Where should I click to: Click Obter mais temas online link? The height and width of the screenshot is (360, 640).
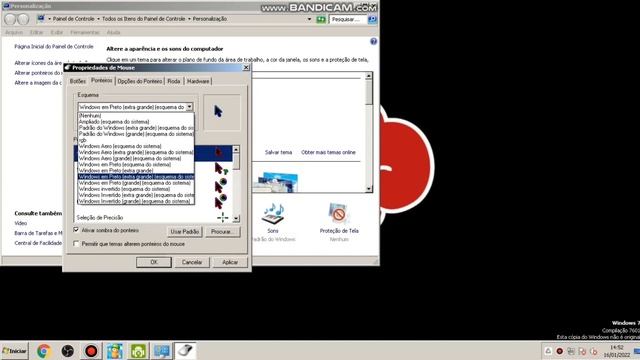pyautogui.click(x=328, y=152)
